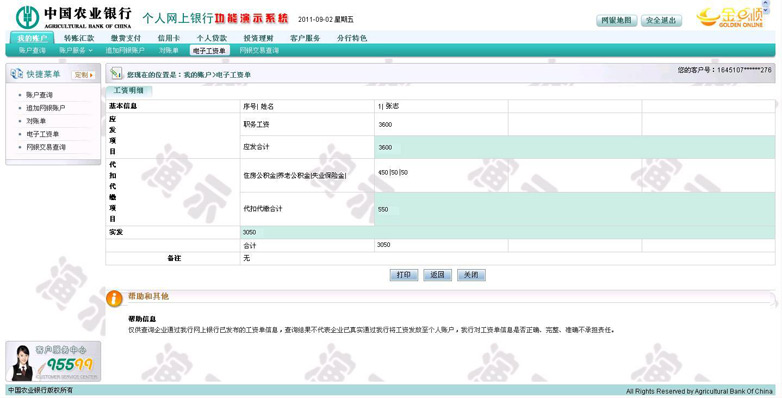
Task: Click the 打印 button
Action: point(403,275)
